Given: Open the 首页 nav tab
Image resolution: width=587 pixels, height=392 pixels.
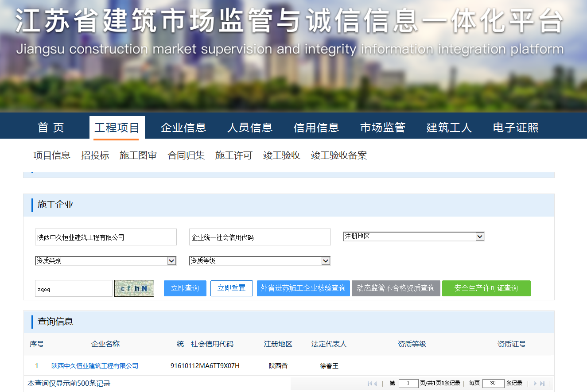Looking at the screenshot, I should tap(51, 128).
